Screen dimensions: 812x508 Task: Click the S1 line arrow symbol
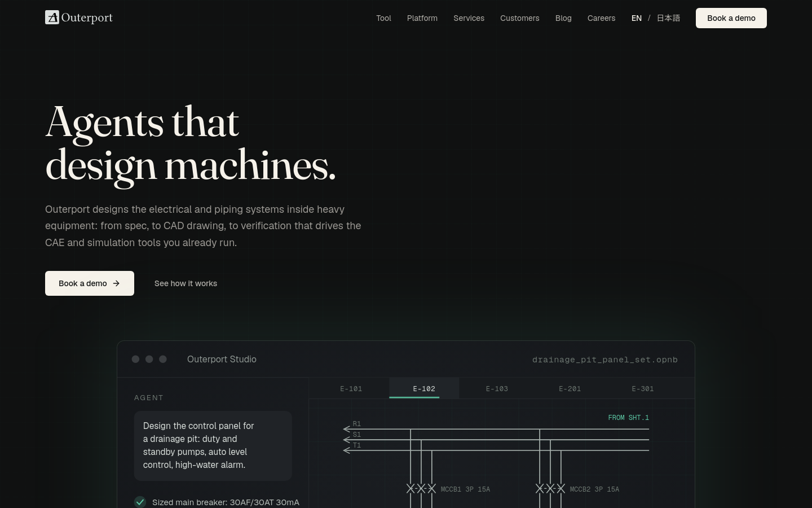(347, 440)
